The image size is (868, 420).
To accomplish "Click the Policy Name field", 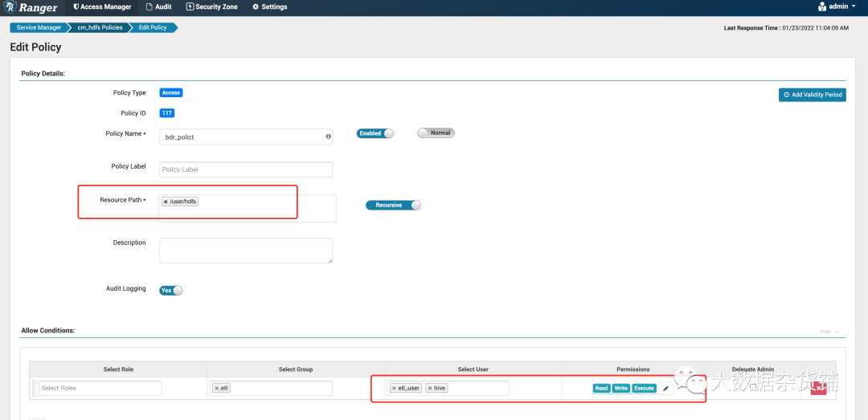I will coord(246,137).
